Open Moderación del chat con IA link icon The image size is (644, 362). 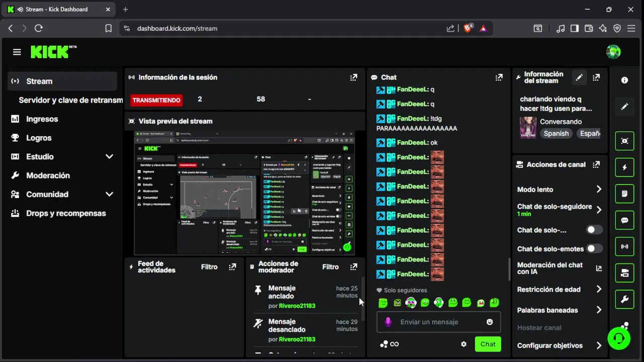click(599, 268)
